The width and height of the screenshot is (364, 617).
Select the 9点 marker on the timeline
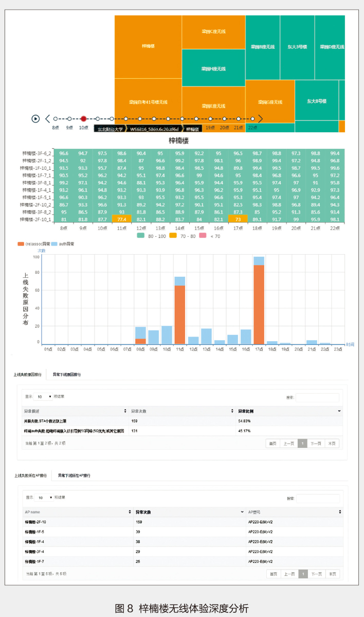69,118
